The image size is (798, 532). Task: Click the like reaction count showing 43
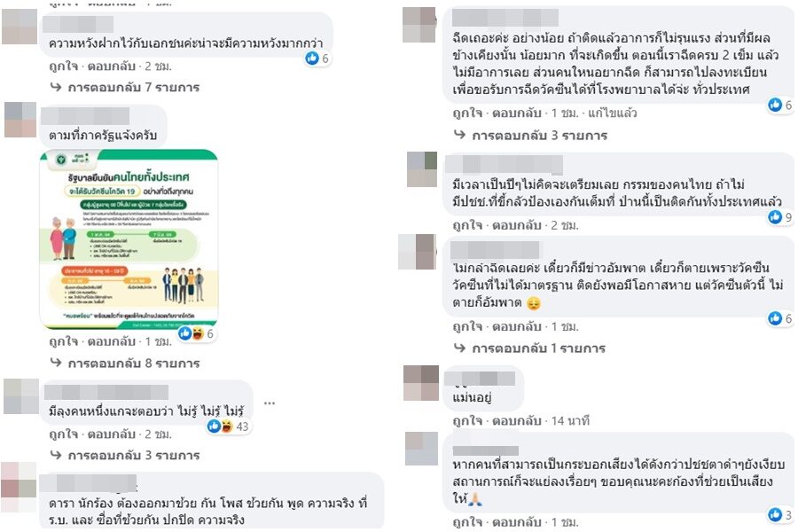pyautogui.click(x=229, y=426)
